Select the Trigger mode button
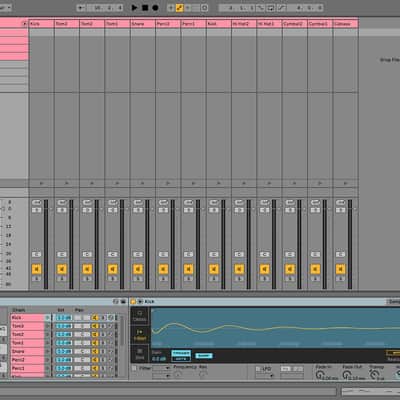The height and width of the screenshot is (400, 400). coord(181,353)
